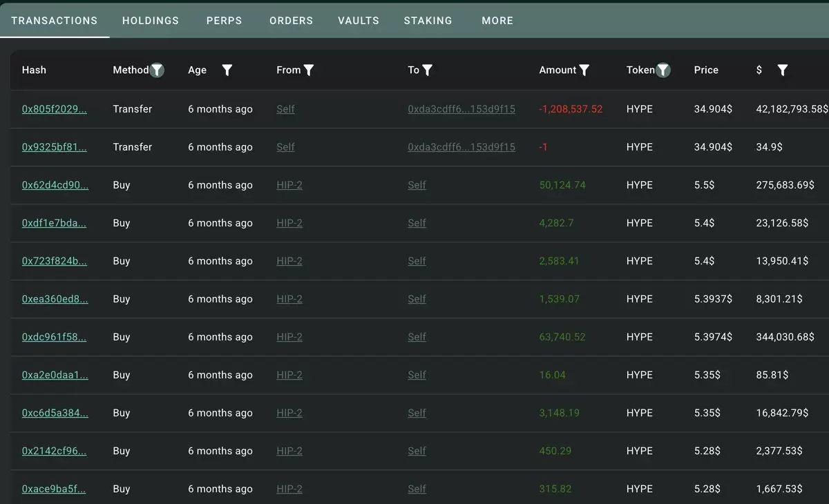Click Self sender in the 0x9325bf81 row
The height and width of the screenshot is (504, 829).
click(285, 147)
